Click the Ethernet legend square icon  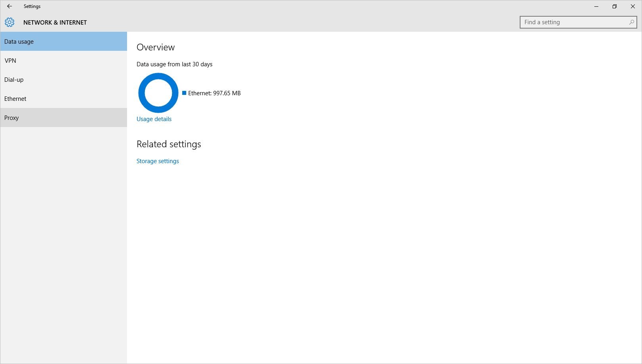coord(184,93)
